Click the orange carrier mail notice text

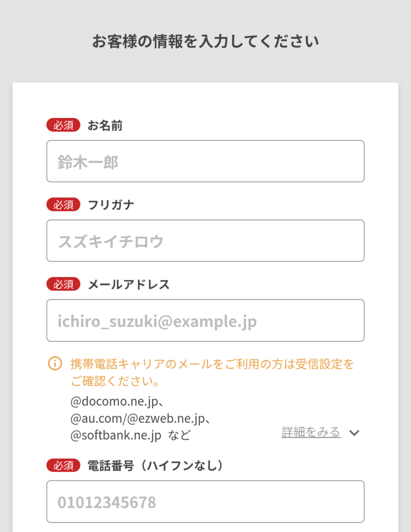pyautogui.click(x=212, y=373)
